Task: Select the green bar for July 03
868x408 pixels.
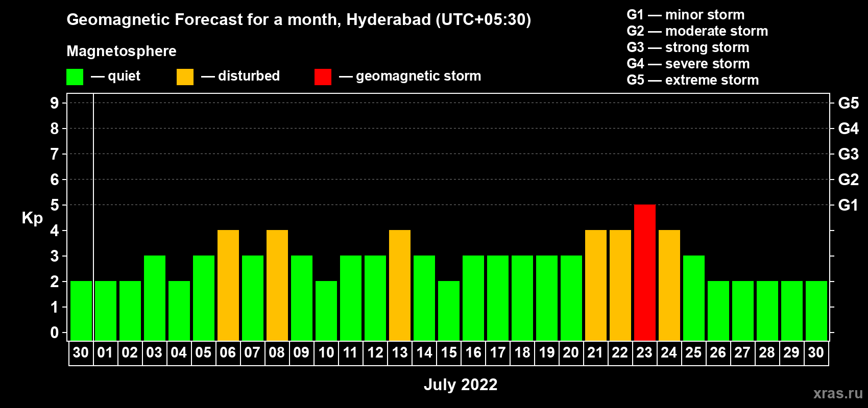Action: point(155,298)
